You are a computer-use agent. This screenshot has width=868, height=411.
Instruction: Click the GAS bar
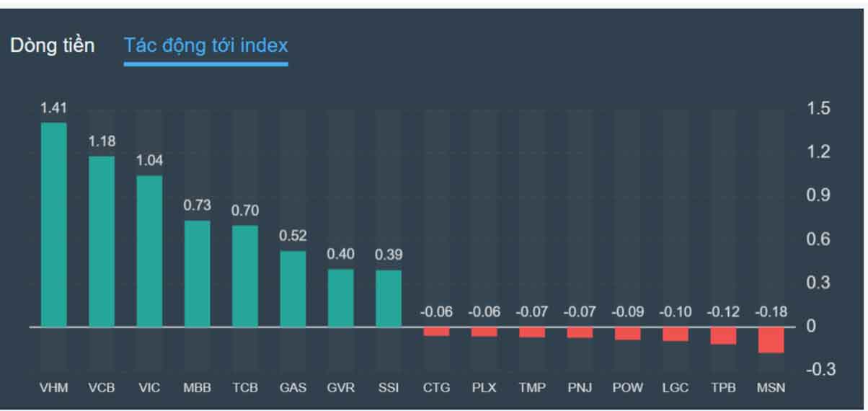point(293,288)
